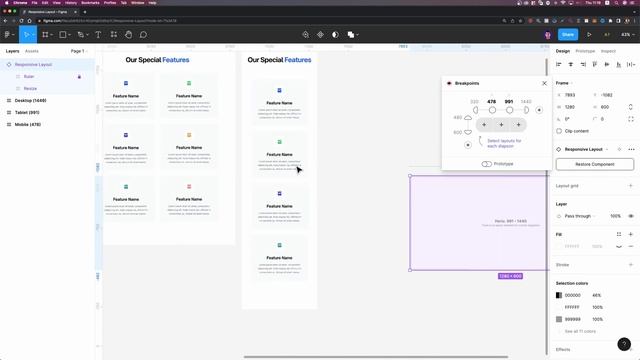The width and height of the screenshot is (640, 360).
Task: Open the Boolean groups dropdown arrow
Action: click(358, 35)
